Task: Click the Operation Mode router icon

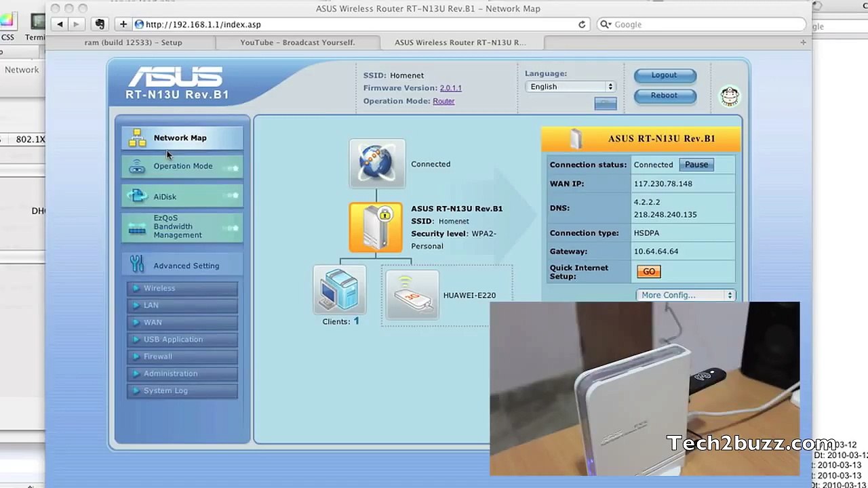Action: (x=137, y=167)
